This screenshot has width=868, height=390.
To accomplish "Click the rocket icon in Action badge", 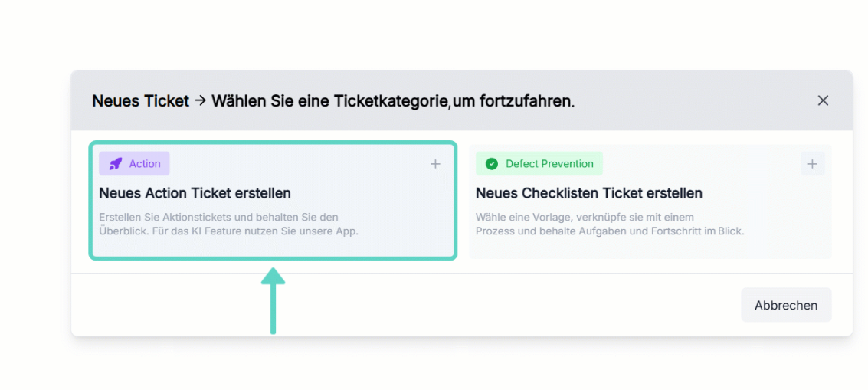I will pyautogui.click(x=115, y=163).
